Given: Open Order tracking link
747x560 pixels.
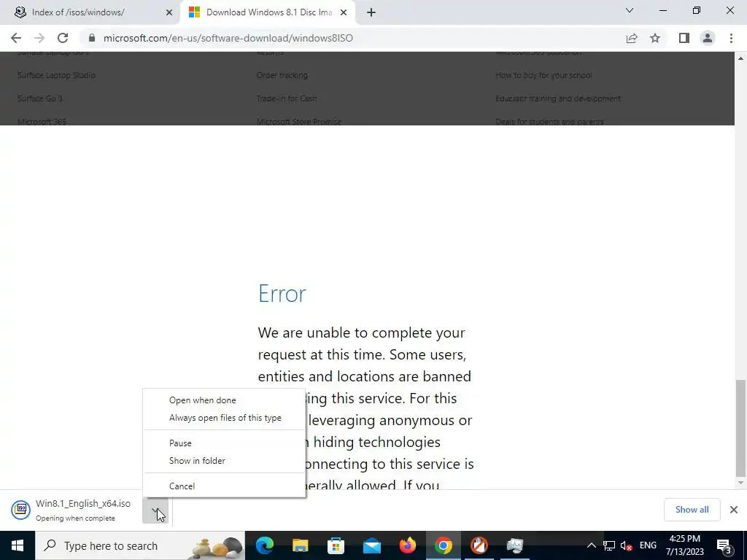Looking at the screenshot, I should [x=282, y=75].
